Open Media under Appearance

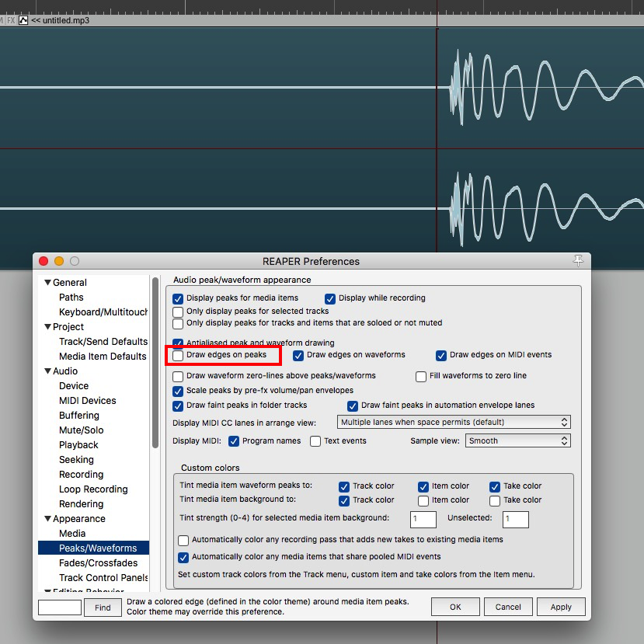[x=72, y=534]
